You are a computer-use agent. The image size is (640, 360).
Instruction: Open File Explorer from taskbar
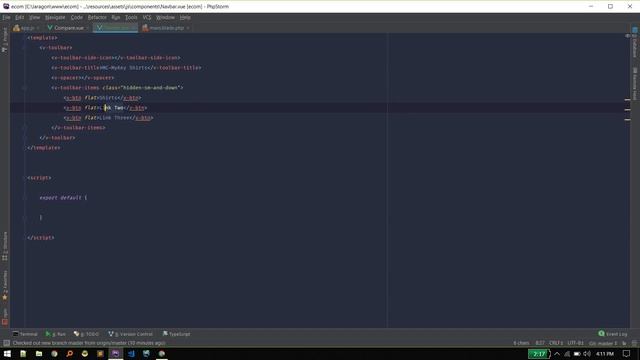(39, 354)
